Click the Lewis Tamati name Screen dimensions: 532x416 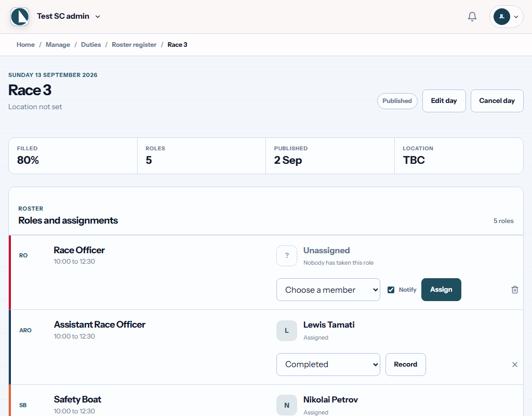click(329, 325)
